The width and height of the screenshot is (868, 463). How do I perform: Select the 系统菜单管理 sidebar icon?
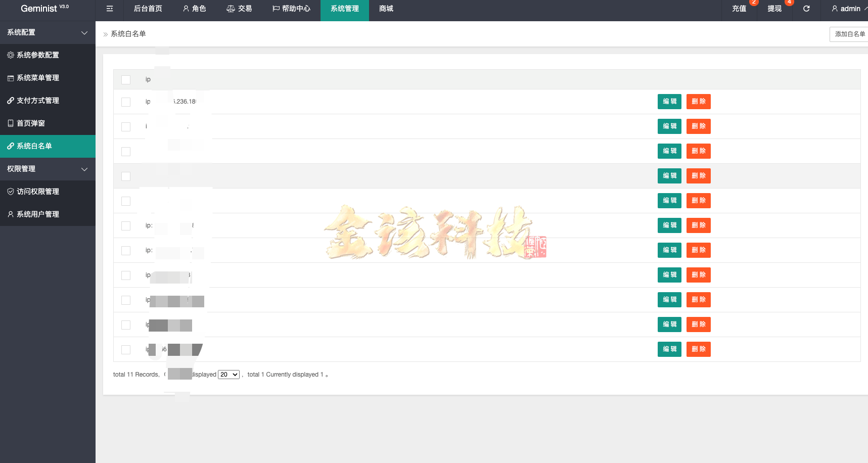coord(11,78)
